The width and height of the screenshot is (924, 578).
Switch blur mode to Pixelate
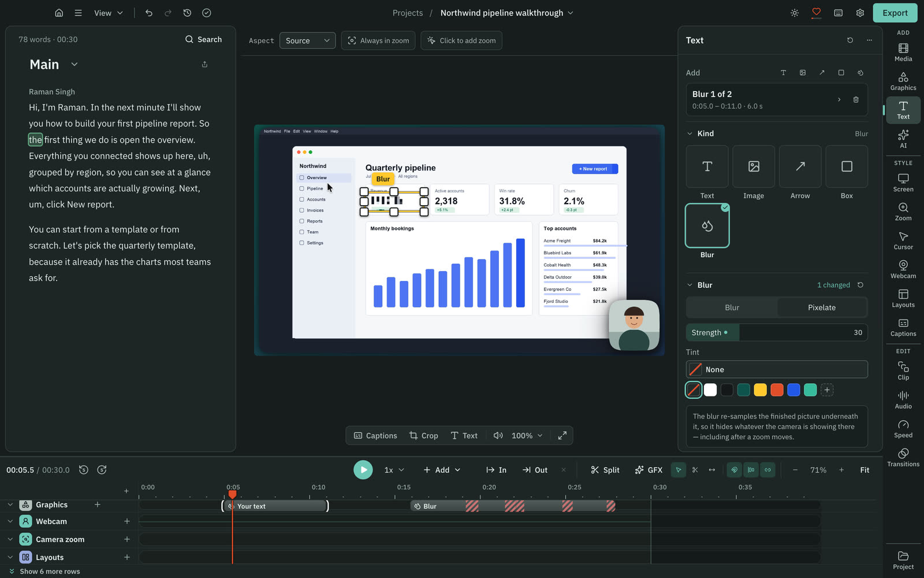(822, 307)
